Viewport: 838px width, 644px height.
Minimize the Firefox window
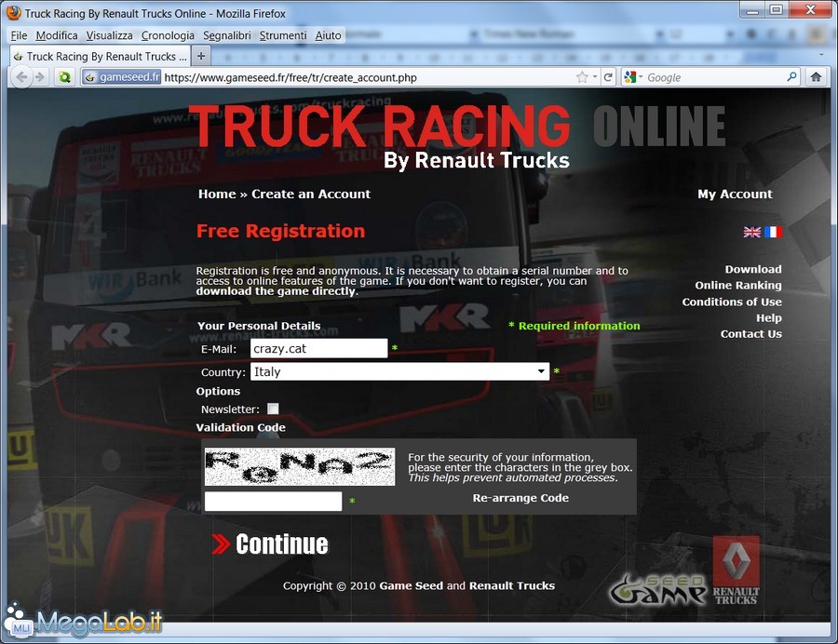[x=752, y=9]
